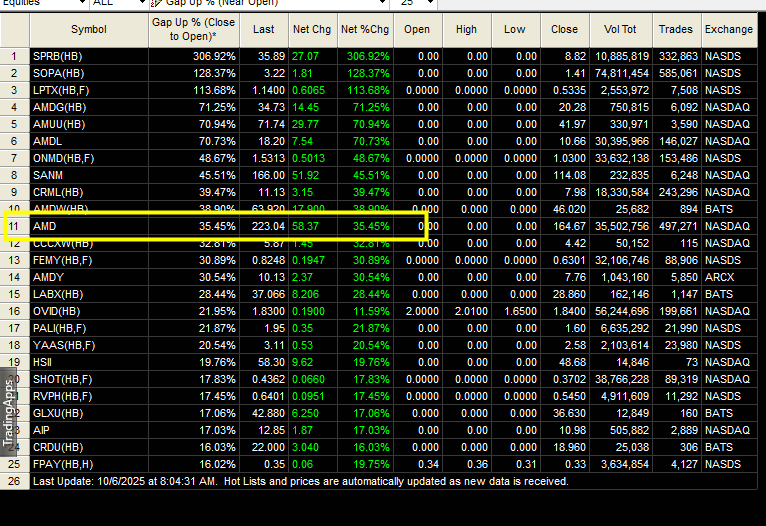Click LABX's BATS exchange cell
The width and height of the screenshot is (766, 526).
(729, 295)
